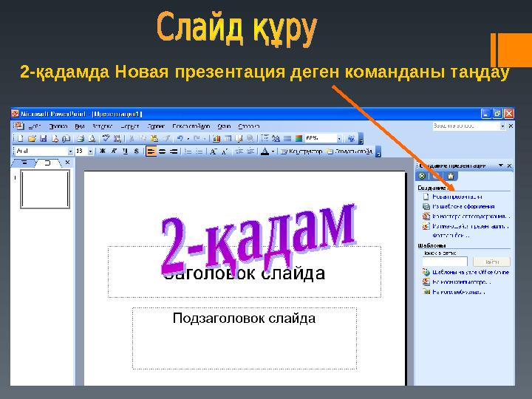The height and width of the screenshot is (399, 532).
Task: Run Spelling check from the toolbar
Action: click(x=106, y=138)
